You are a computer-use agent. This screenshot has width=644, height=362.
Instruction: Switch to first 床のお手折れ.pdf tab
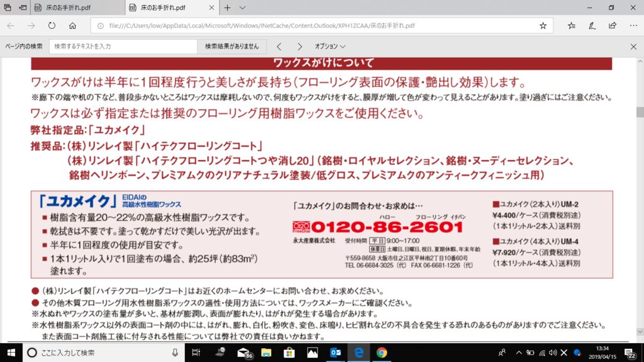point(78,8)
